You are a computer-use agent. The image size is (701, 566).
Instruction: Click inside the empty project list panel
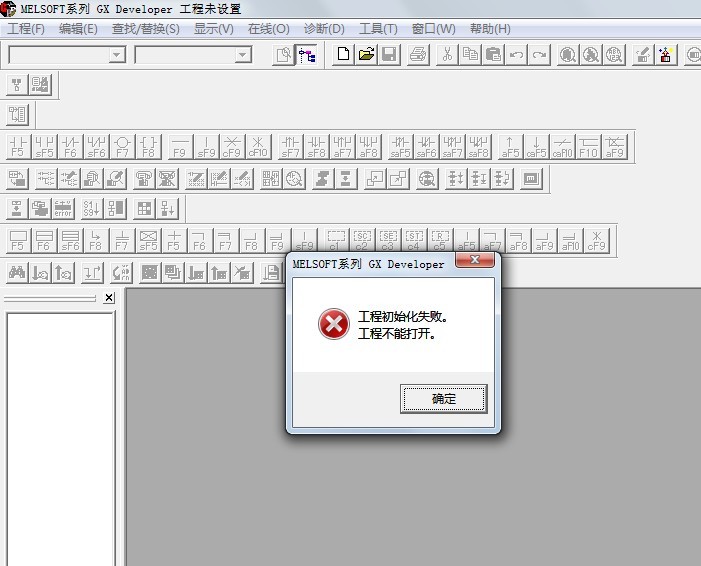tap(60, 430)
